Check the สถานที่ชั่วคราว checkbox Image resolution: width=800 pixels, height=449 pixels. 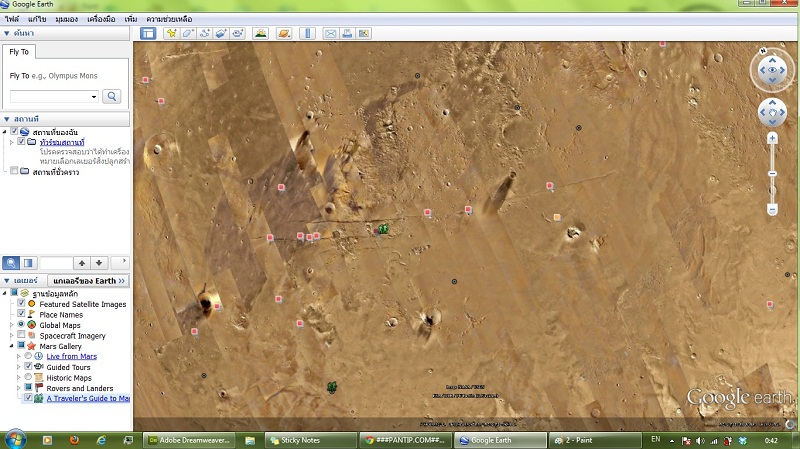[14, 170]
